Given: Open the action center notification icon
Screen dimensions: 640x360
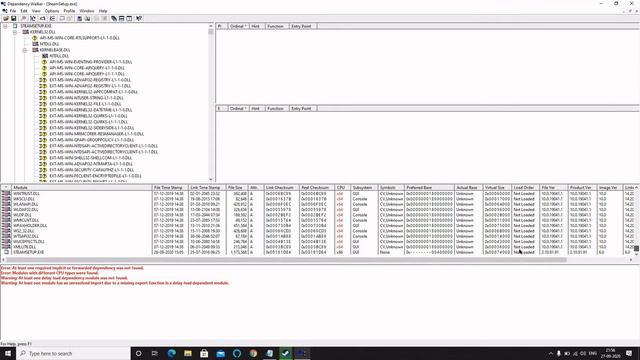Looking at the screenshot, I should point(629,353).
